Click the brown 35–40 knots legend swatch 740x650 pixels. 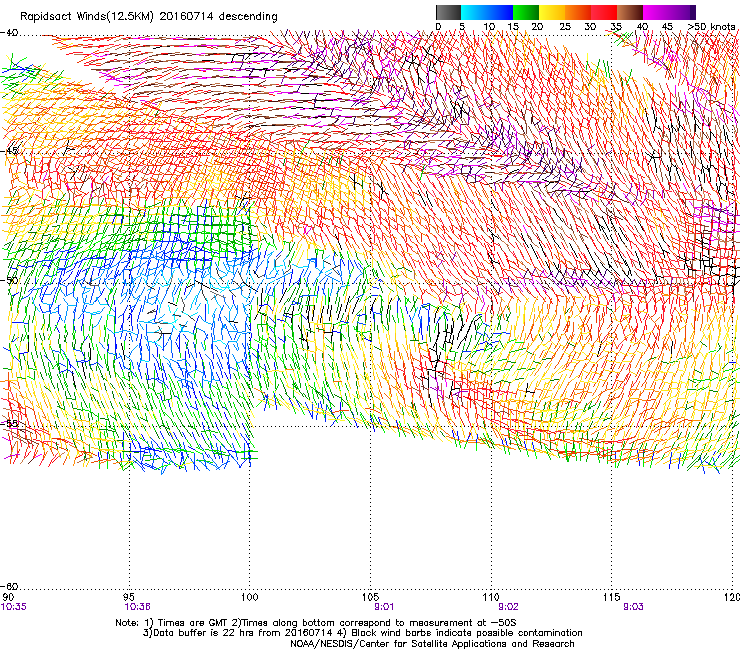click(630, 12)
